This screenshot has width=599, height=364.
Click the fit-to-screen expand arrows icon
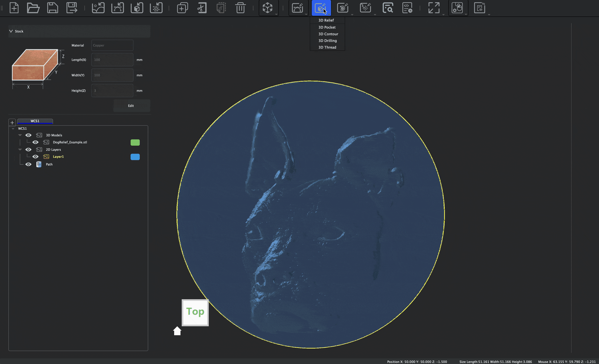point(434,8)
